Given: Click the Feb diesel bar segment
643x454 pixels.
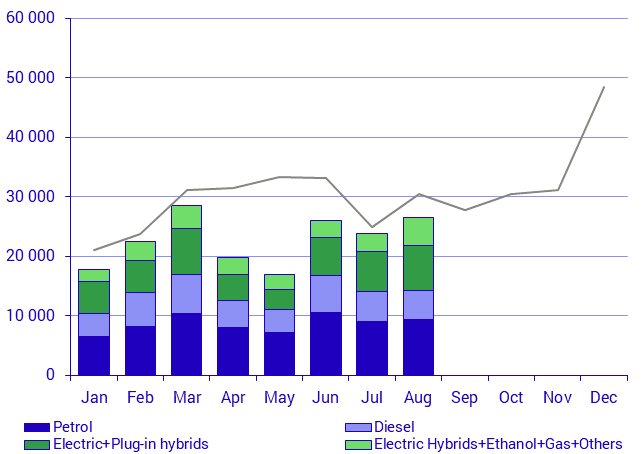Looking at the screenshot, I should (140, 309).
